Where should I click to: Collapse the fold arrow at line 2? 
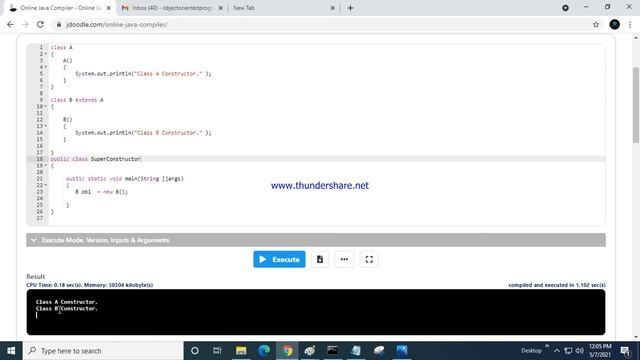point(46,54)
